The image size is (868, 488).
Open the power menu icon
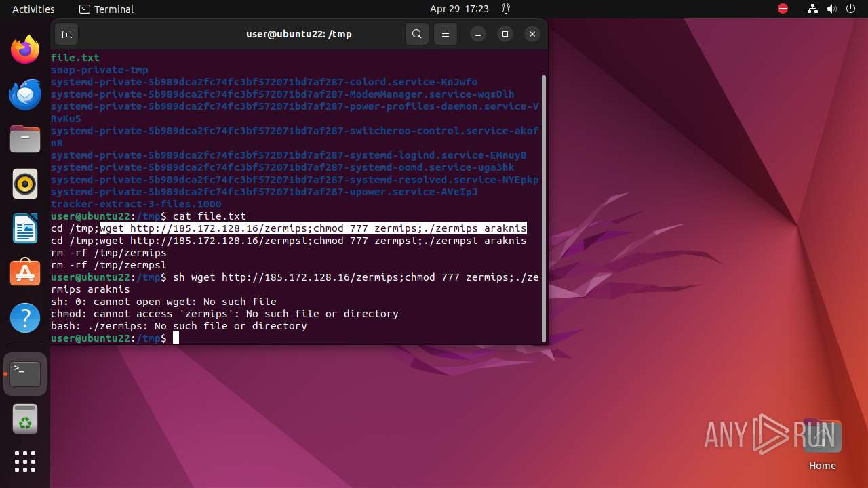851,9
